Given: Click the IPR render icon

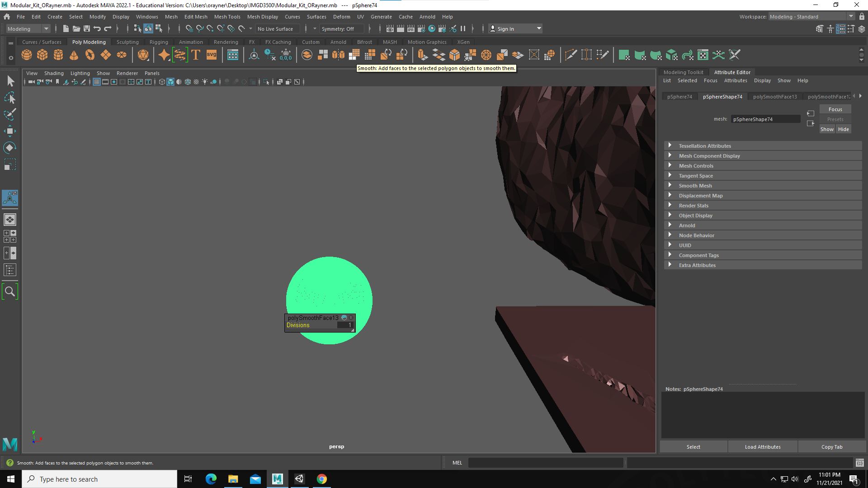Looking at the screenshot, I should pos(410,28).
